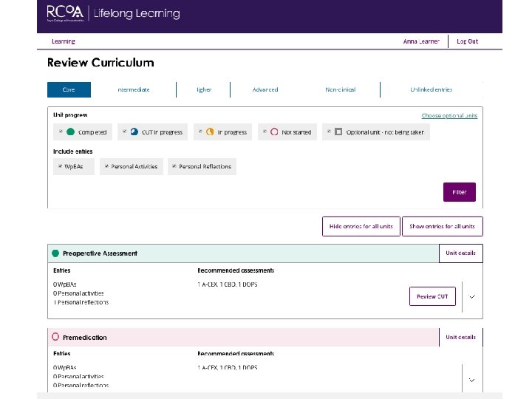
Task: Click Preoperative Assessment recommended assessments line
Action: click(228, 284)
